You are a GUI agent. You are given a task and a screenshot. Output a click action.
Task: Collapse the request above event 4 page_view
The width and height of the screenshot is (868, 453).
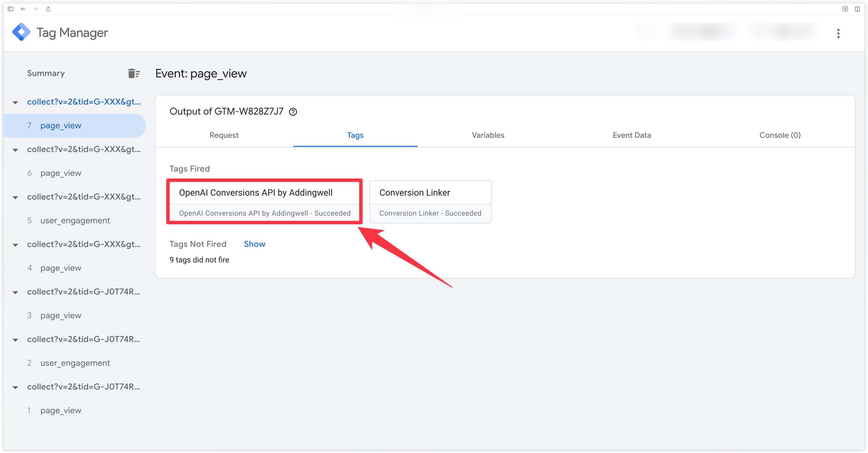(15, 245)
